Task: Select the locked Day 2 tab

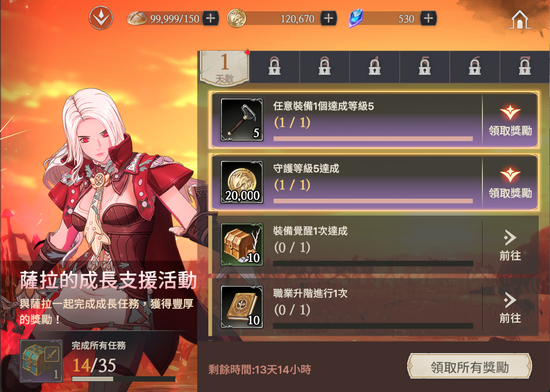Action: (275, 67)
